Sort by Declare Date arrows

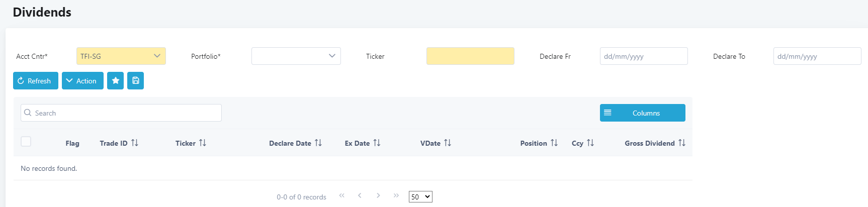[x=318, y=143]
